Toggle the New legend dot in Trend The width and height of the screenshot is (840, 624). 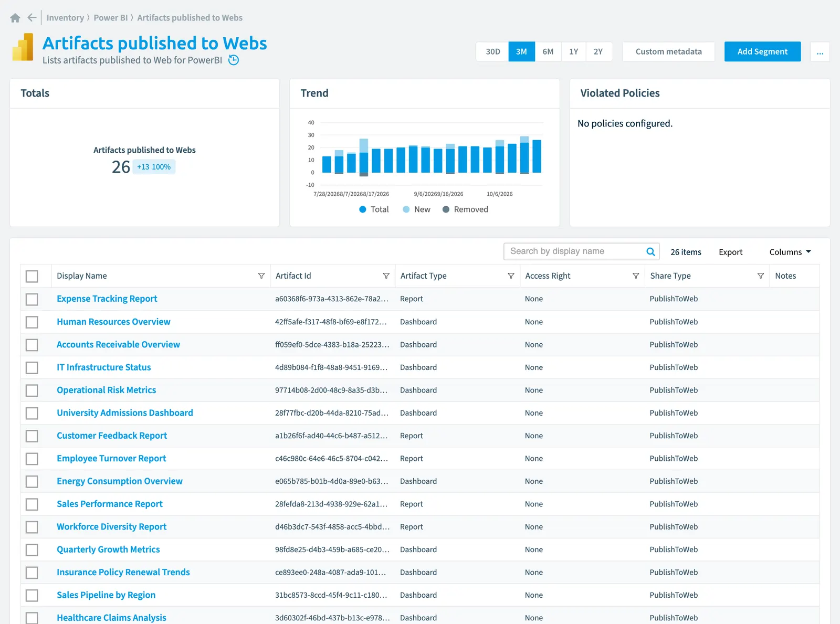[x=406, y=209]
